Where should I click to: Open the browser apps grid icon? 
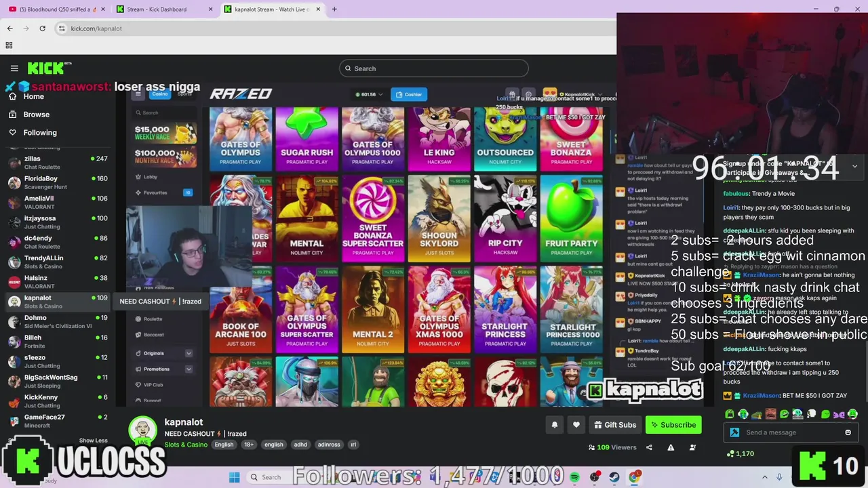pos(9,45)
